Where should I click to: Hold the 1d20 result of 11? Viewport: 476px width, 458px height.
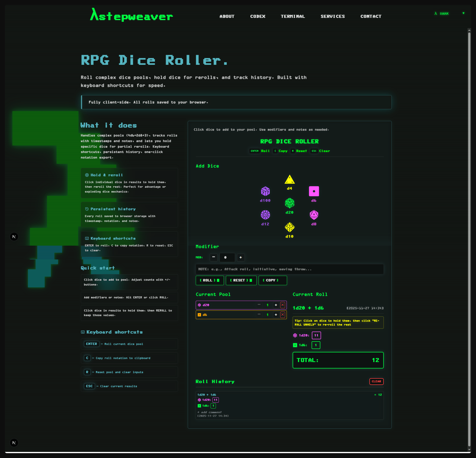[316, 335]
